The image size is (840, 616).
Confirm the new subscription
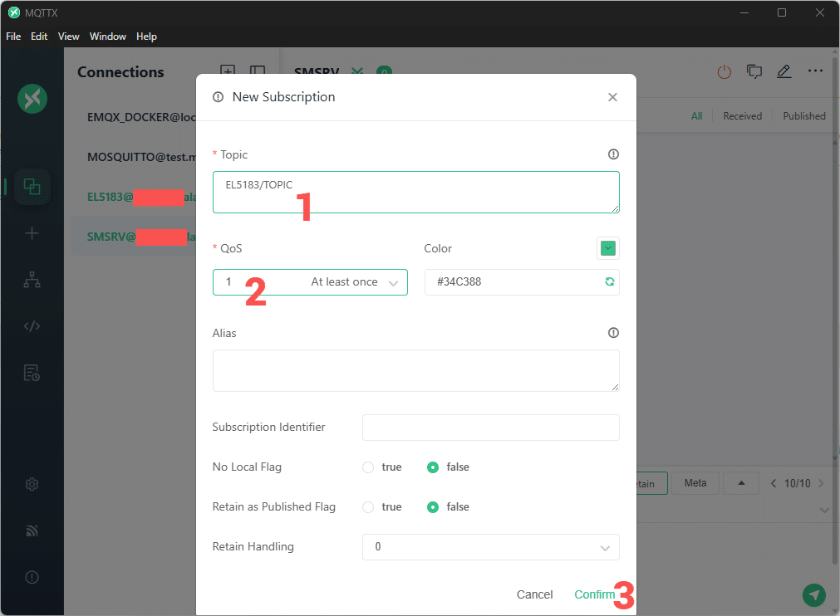[x=595, y=594]
